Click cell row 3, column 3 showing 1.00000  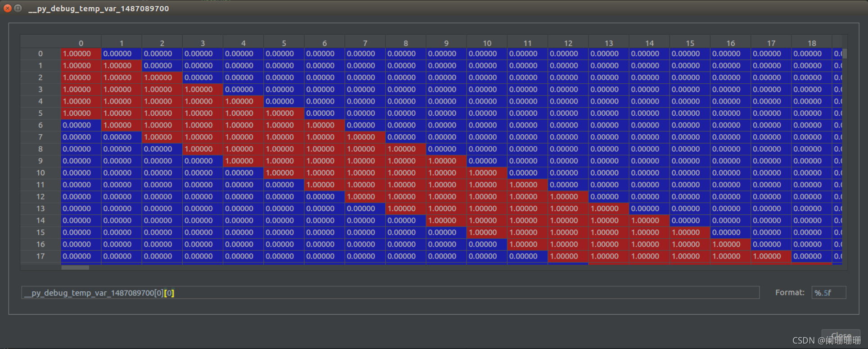coord(202,90)
